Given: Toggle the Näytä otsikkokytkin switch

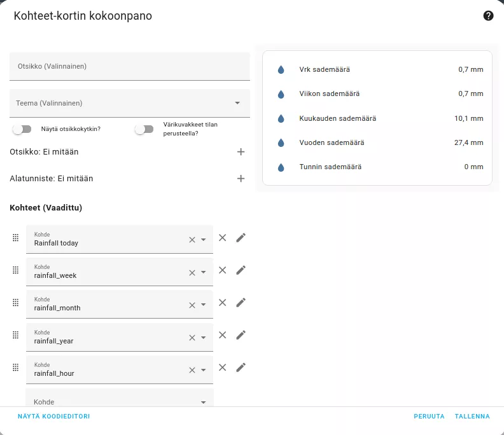Looking at the screenshot, I should [22, 129].
